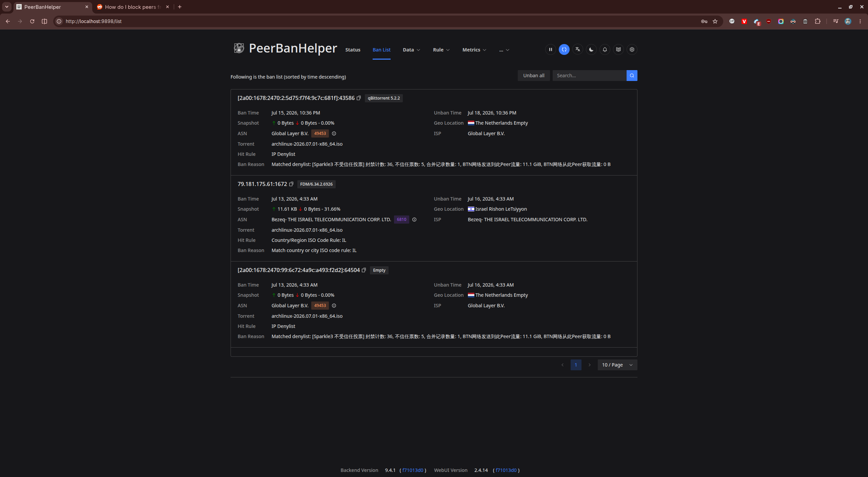
Task: Show ASN info for the Jul 15 ban
Action: pyautogui.click(x=334, y=133)
